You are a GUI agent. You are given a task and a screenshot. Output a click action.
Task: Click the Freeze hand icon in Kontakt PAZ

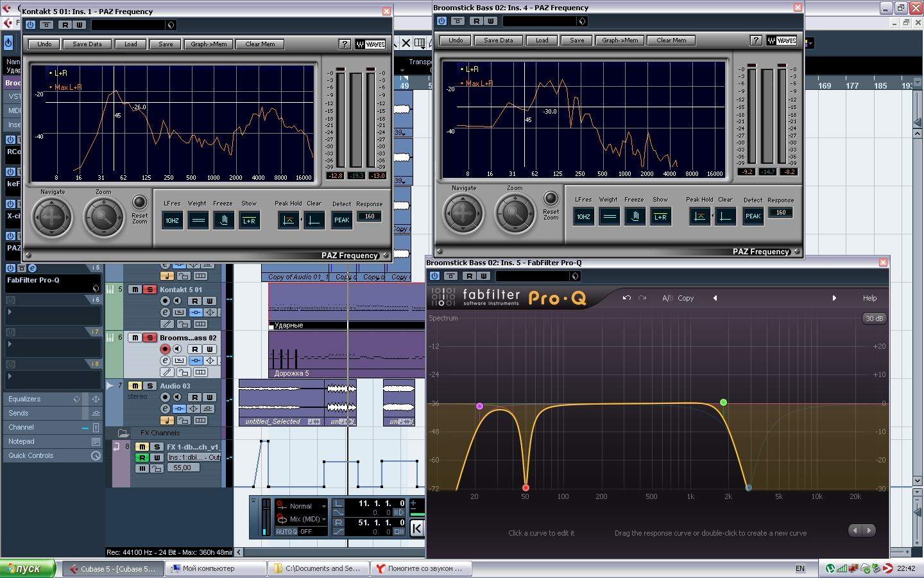223,220
